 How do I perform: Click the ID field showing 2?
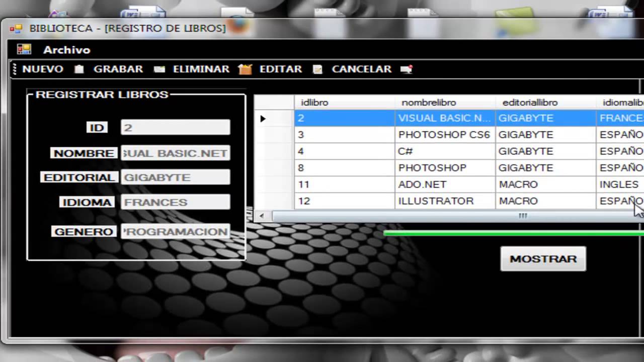[176, 127]
